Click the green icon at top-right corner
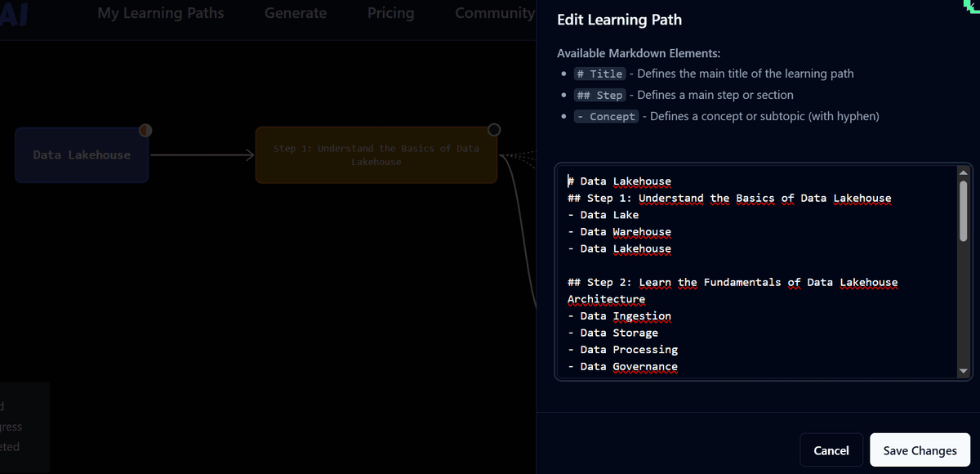Image resolution: width=980 pixels, height=474 pixels. coord(971,7)
